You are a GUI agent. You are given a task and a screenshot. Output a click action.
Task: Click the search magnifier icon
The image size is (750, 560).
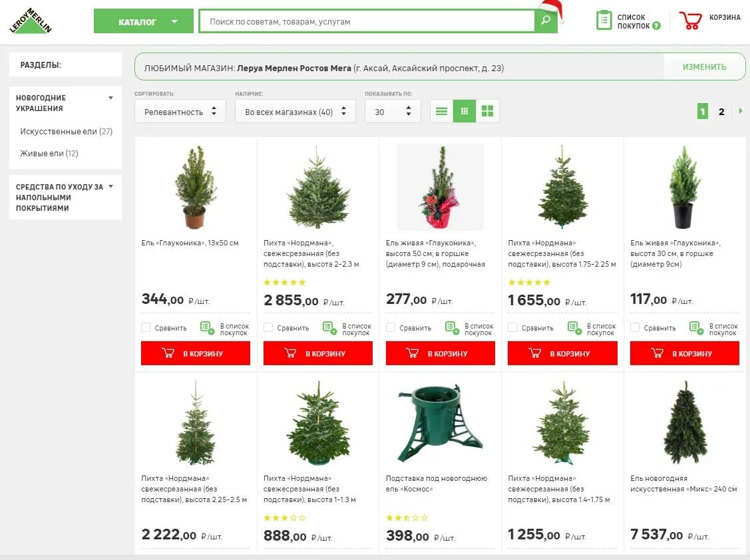[x=546, y=21]
